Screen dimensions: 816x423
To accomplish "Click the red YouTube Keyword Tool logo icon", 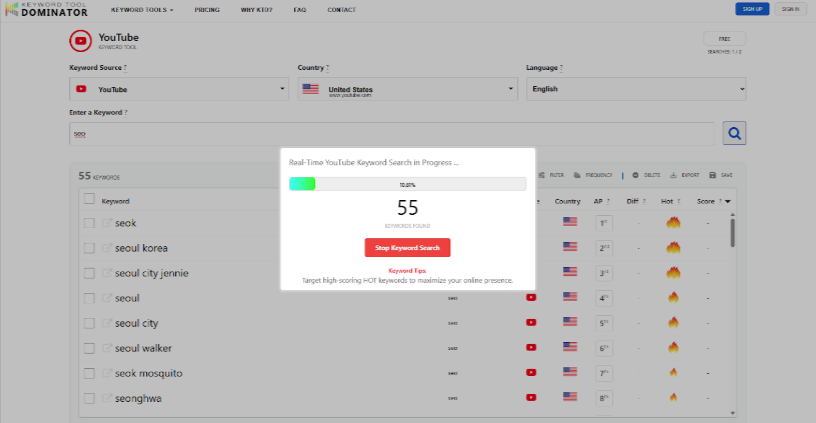I will tap(81, 41).
